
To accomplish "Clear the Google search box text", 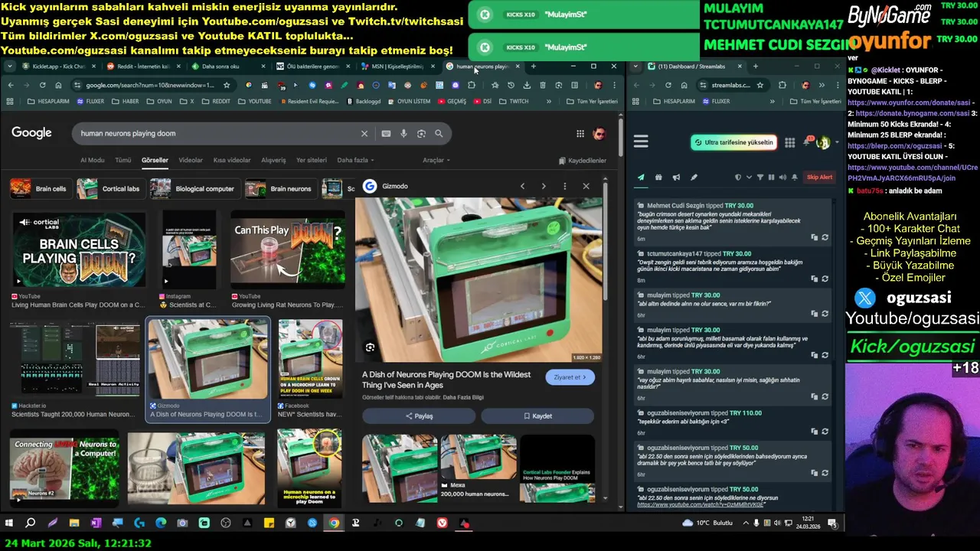I will click(364, 133).
